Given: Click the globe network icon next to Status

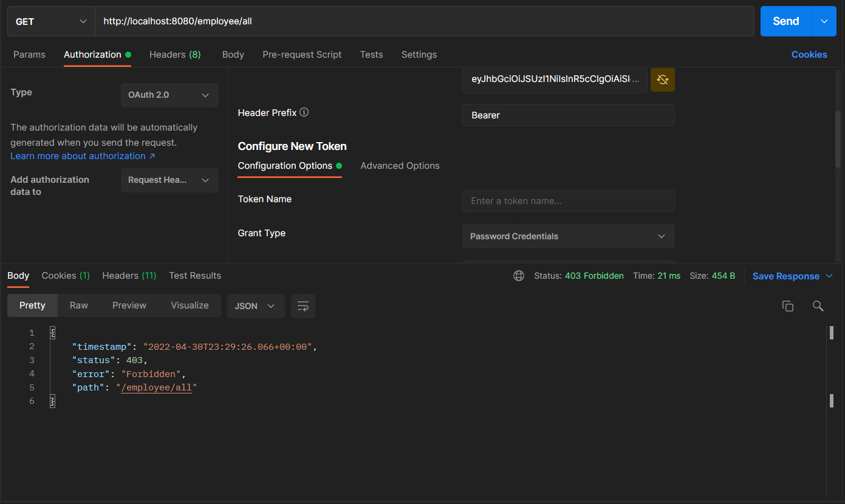Looking at the screenshot, I should click(x=519, y=276).
